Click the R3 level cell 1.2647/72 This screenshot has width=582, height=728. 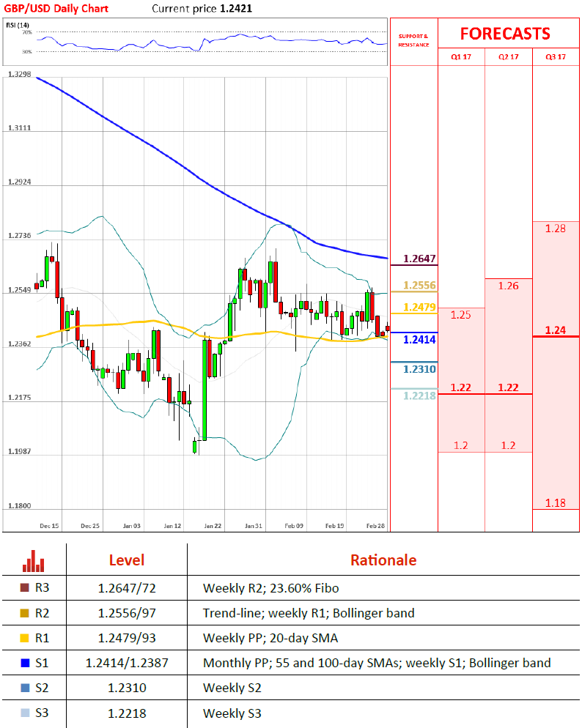point(127,588)
